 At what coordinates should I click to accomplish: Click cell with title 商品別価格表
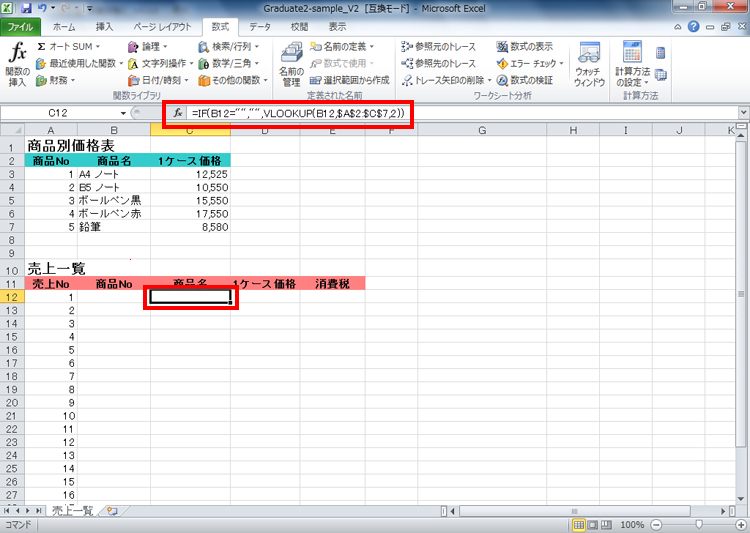tap(71, 145)
